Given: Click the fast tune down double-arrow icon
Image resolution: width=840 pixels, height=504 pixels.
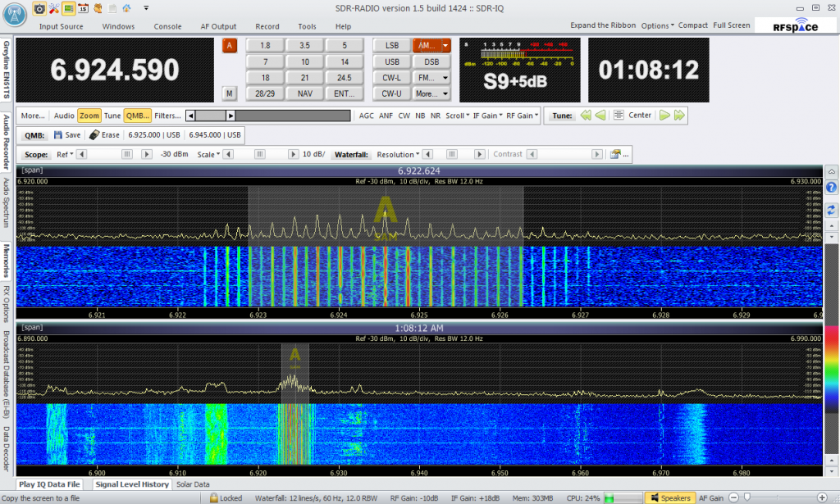Looking at the screenshot, I should [586, 115].
